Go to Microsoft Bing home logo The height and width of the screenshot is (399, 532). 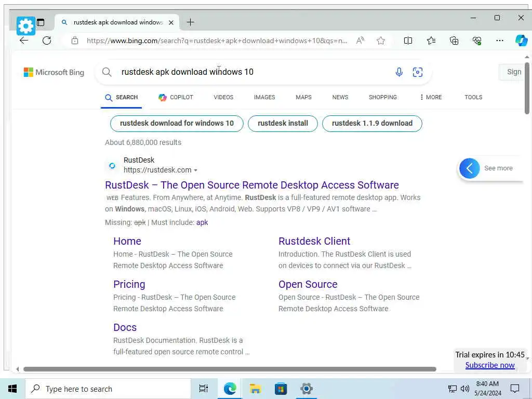(54, 72)
